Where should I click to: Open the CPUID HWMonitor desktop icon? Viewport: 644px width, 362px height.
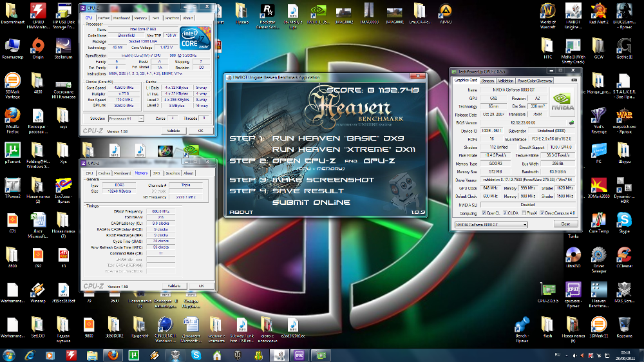click(38, 16)
